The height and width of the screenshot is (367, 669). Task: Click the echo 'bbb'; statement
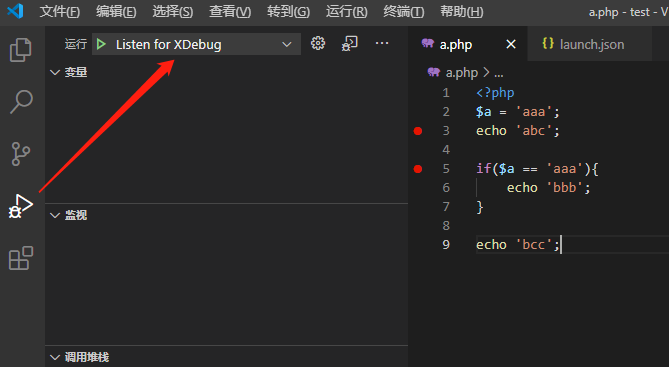pos(548,188)
